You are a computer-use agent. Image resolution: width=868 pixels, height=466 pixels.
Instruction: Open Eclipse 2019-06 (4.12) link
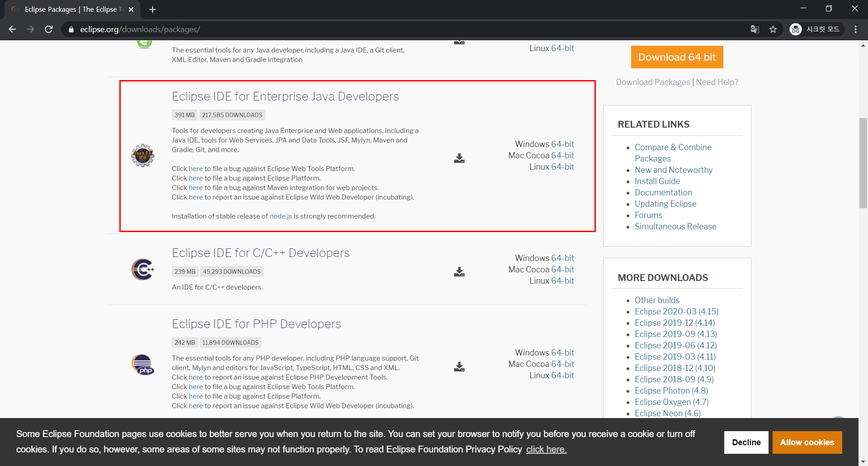tap(676, 346)
